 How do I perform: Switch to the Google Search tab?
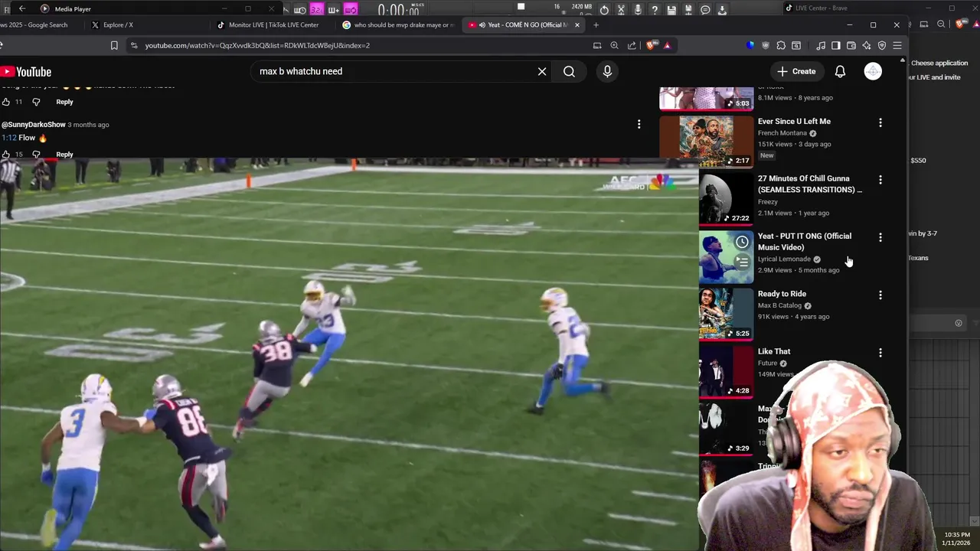click(38, 24)
